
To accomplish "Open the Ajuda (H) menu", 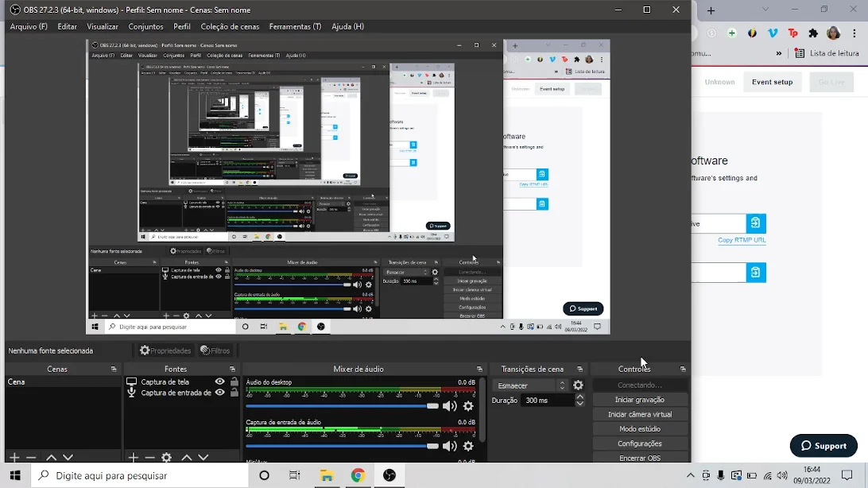I will point(347,26).
